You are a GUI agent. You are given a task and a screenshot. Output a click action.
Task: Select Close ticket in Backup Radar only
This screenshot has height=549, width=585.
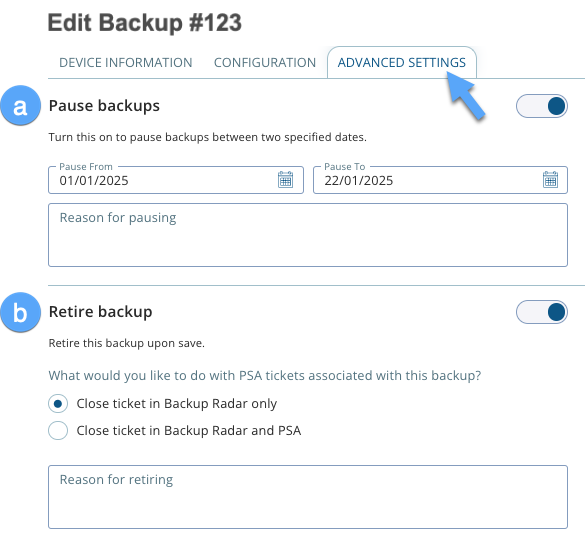click(x=58, y=404)
